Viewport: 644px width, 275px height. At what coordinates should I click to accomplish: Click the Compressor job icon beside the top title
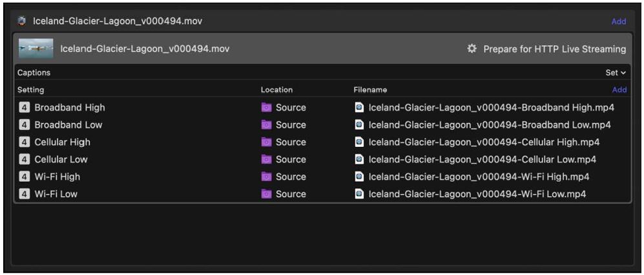pyautogui.click(x=21, y=21)
